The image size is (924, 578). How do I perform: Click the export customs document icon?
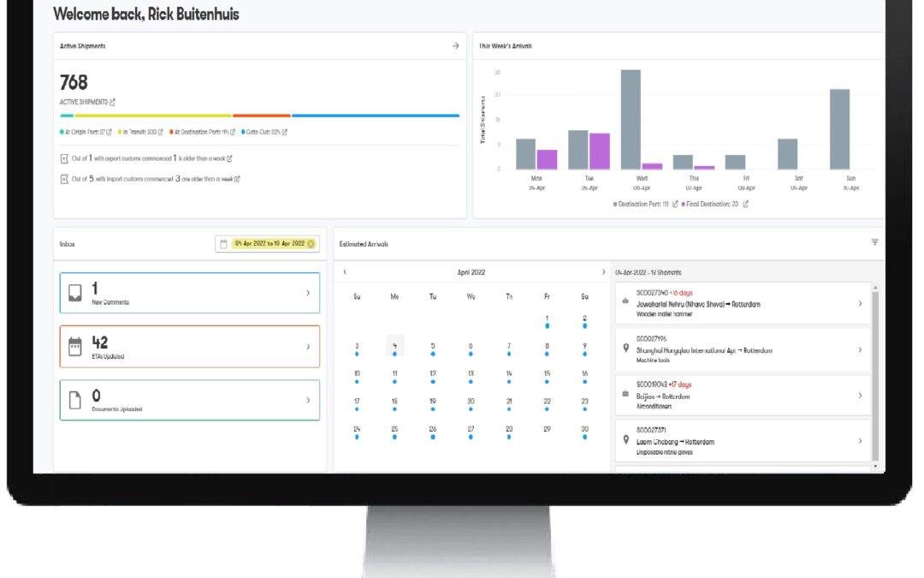coord(65,158)
